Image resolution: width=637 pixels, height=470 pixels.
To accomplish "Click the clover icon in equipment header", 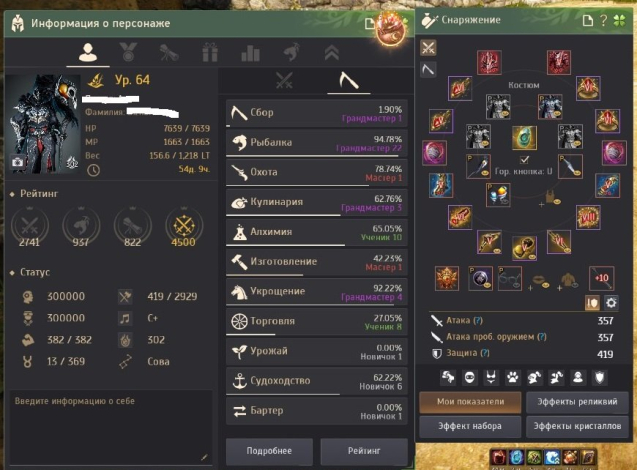I will tap(619, 20).
